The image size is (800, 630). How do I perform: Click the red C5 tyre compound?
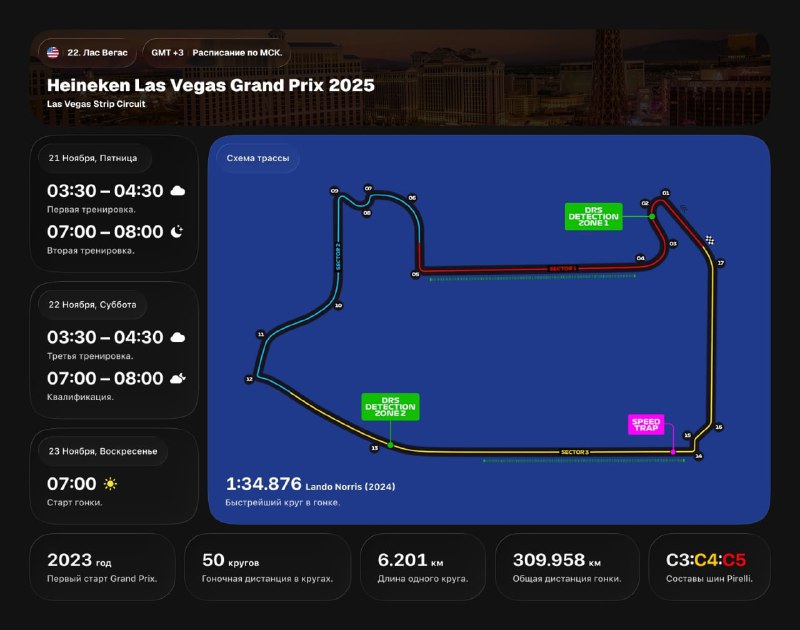tap(734, 559)
